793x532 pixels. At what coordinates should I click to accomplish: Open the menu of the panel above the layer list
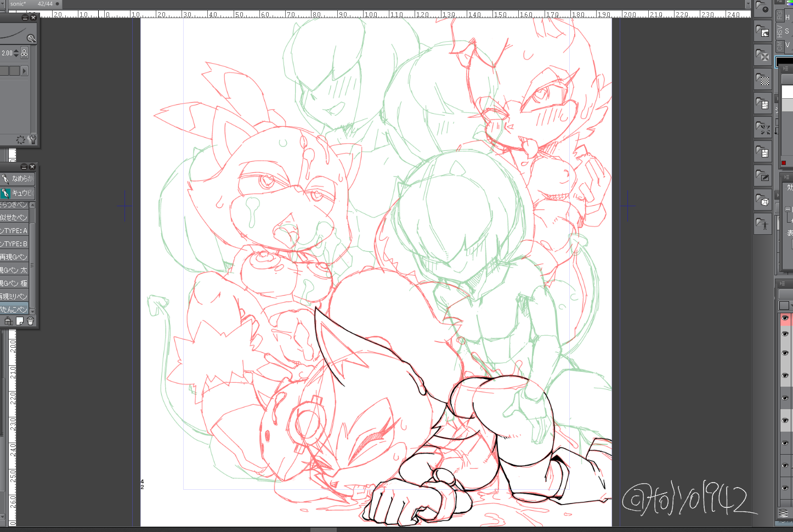[x=782, y=283]
